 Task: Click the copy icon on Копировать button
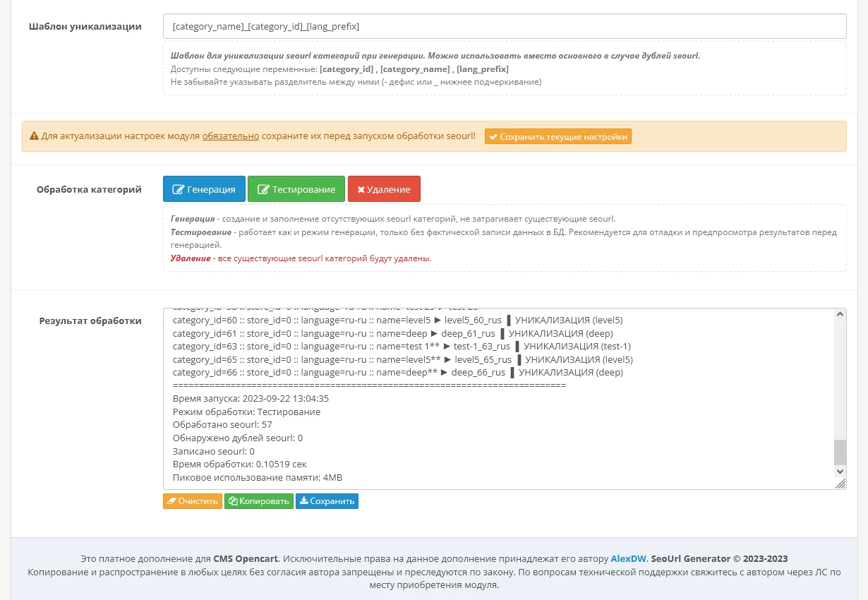coord(233,501)
